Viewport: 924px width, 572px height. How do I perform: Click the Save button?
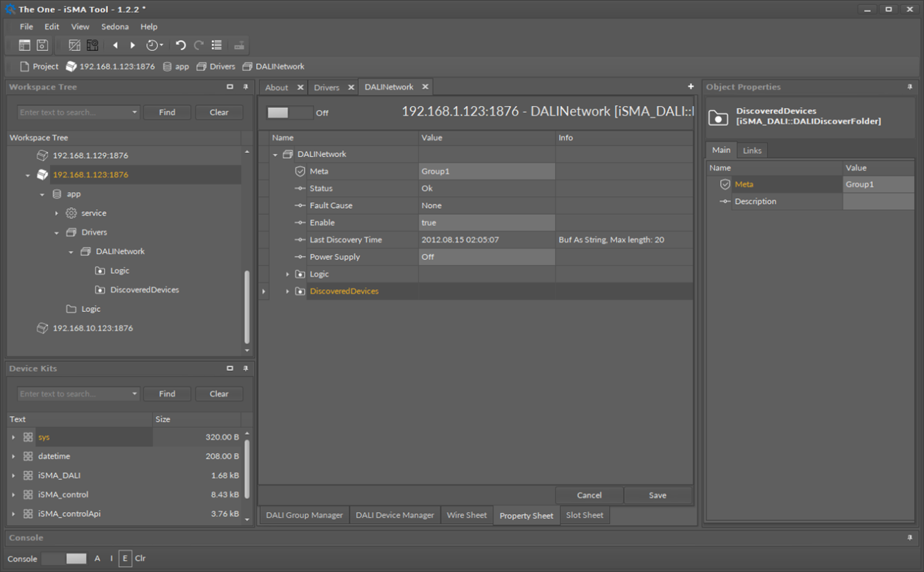(657, 495)
